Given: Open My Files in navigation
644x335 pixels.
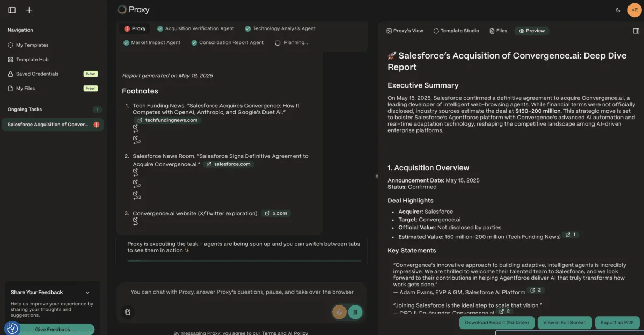Looking at the screenshot, I should coord(25,88).
